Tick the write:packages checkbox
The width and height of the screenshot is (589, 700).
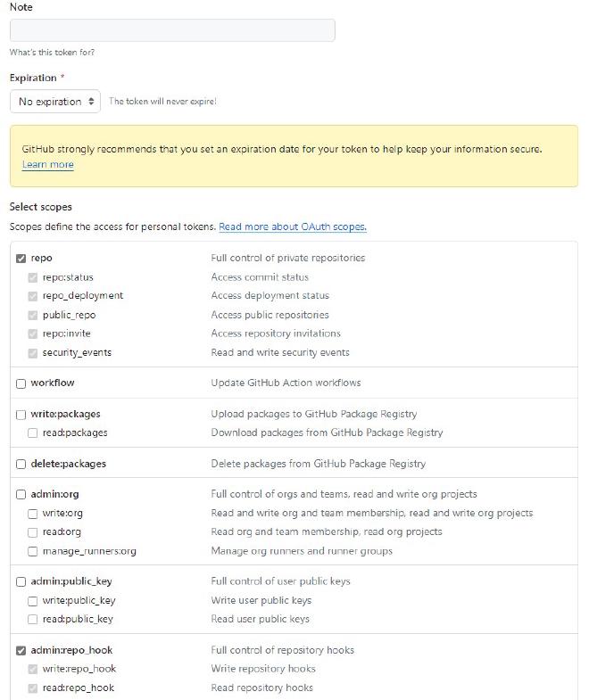tap(21, 415)
